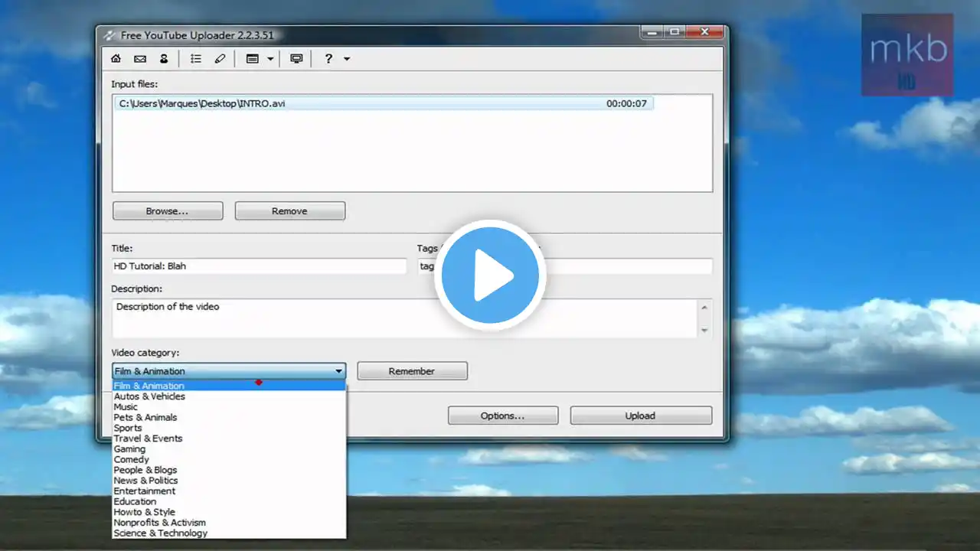Click the monitor icon in the toolbar
Image resolution: width=980 pixels, height=551 pixels.
click(296, 59)
